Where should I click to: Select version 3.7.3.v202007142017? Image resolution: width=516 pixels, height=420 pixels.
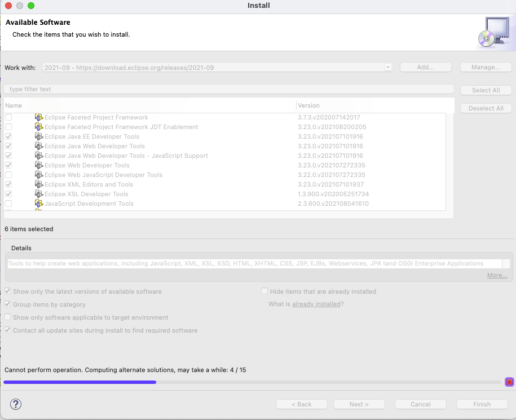click(329, 117)
